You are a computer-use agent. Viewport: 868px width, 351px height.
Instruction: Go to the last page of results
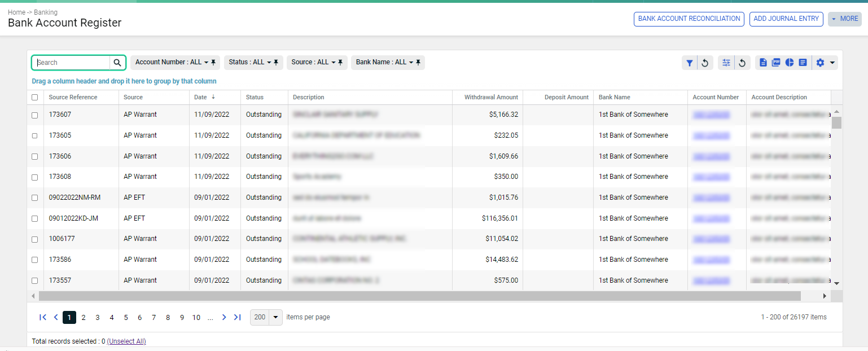coord(238,317)
